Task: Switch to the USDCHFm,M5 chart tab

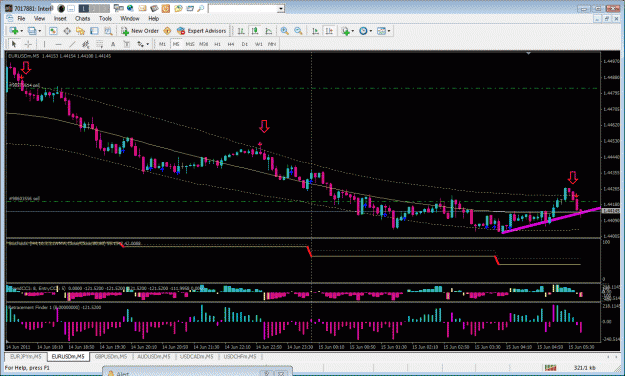Action: 240,356
